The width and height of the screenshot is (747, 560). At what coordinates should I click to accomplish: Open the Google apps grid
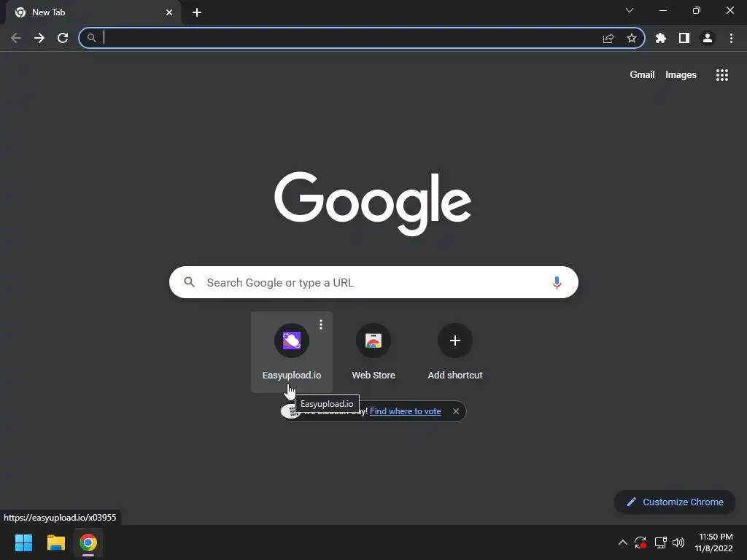722,75
